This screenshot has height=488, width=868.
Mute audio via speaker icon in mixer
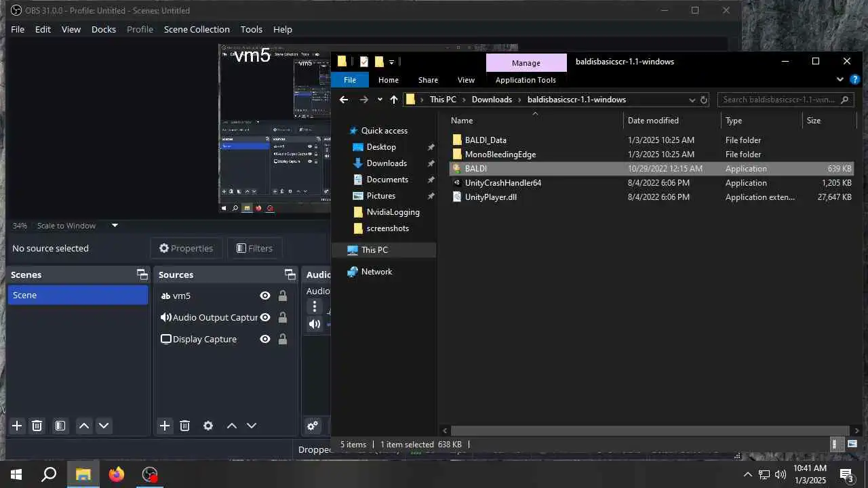(315, 324)
